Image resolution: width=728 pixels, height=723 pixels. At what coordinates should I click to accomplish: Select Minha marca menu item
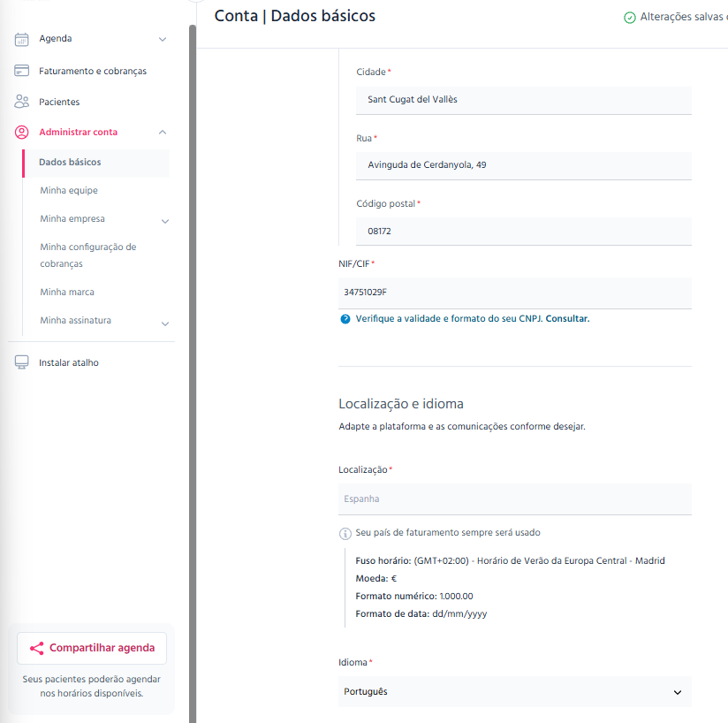[x=67, y=292]
